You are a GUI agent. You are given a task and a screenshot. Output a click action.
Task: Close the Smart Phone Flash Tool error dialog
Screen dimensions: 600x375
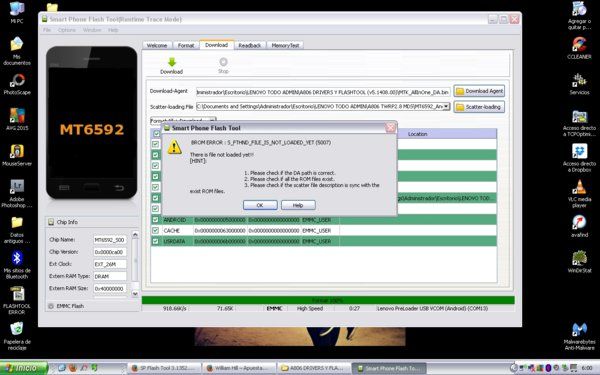point(390,128)
